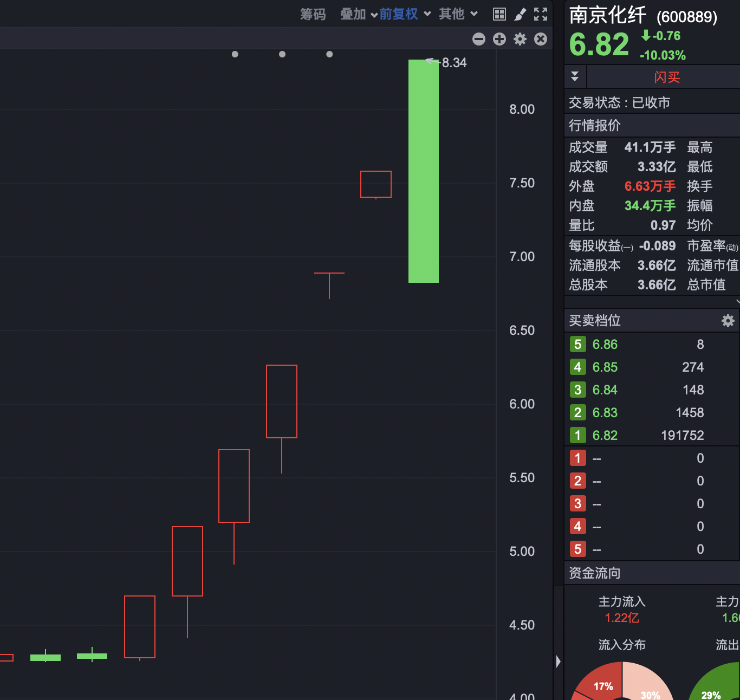Click the 主力流入 1.22亿 value
This screenshot has width=740, height=700.
tap(622, 618)
